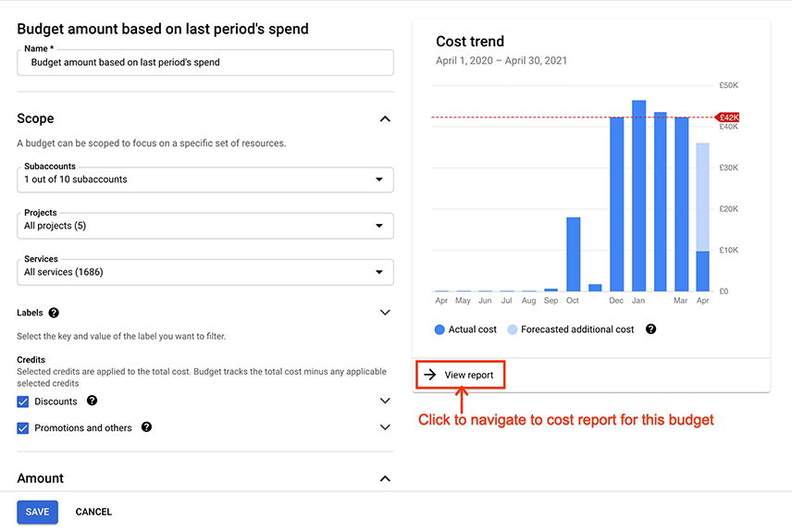
Task: Collapse the Scope section
Action: tap(385, 118)
